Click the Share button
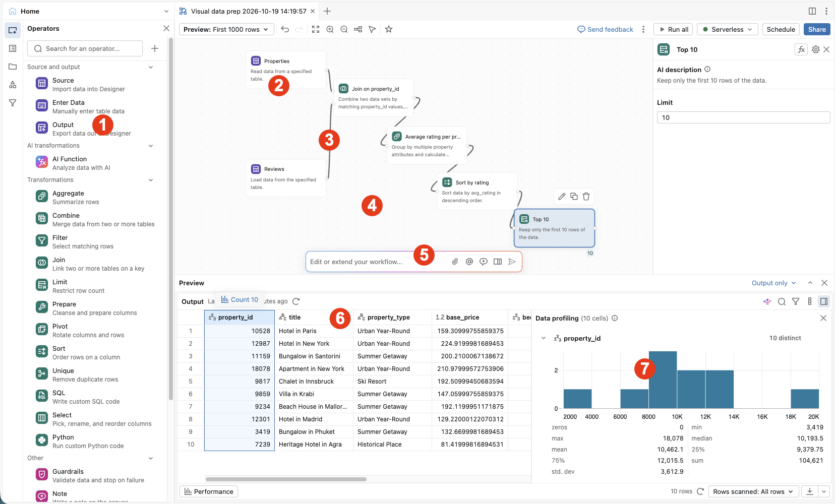835x504 pixels. (817, 29)
